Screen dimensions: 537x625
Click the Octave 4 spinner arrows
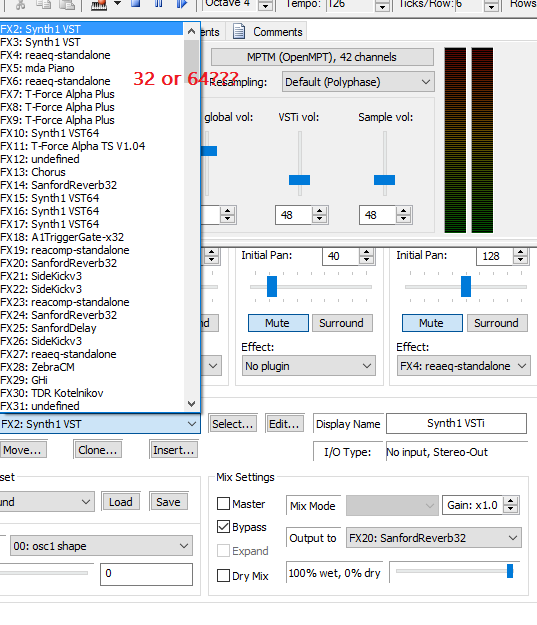tap(265, 5)
